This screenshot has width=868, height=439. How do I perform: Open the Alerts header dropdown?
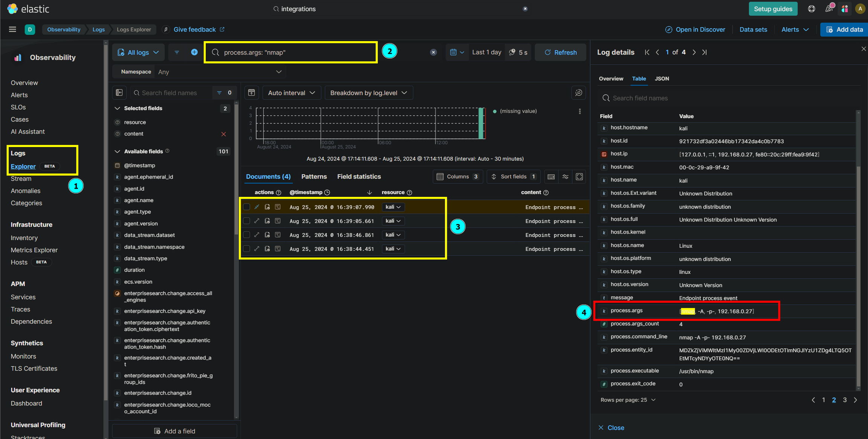[x=795, y=29]
